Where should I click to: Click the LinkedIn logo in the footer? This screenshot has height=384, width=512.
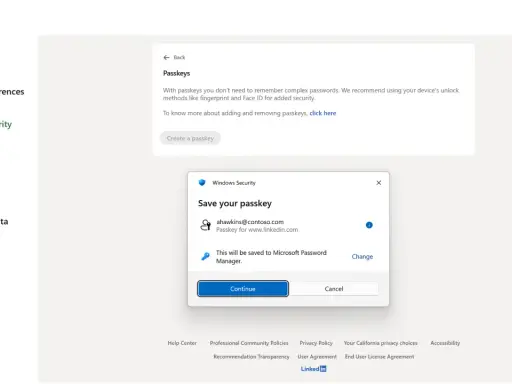pyautogui.click(x=313, y=369)
